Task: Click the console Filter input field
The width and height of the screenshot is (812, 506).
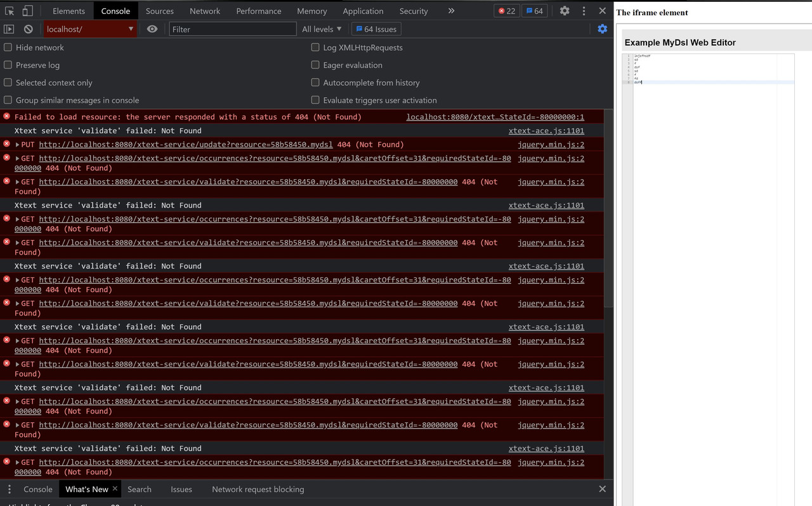Action: pyautogui.click(x=233, y=29)
